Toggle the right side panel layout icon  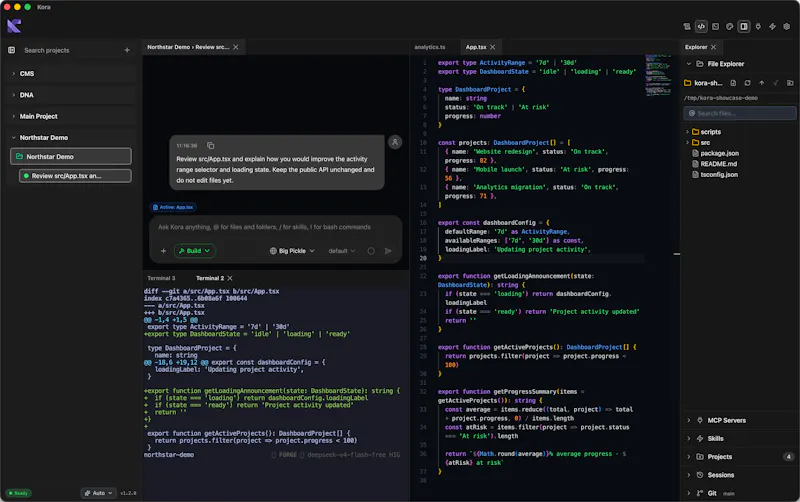(x=744, y=27)
